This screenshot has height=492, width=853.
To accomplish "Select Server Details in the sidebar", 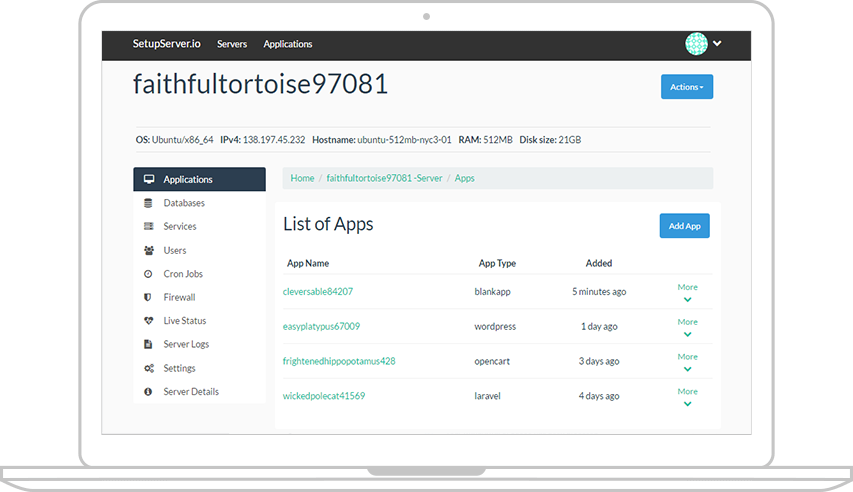I will pos(199,392).
